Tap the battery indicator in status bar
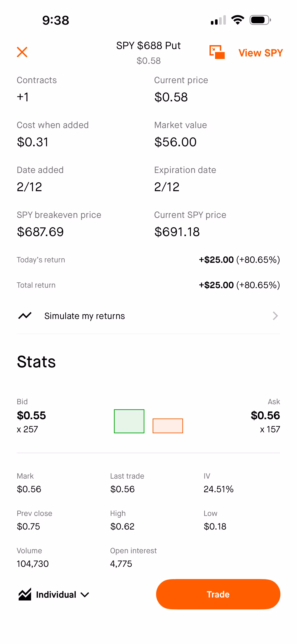Viewport: 297px width, 644px height. (x=260, y=20)
